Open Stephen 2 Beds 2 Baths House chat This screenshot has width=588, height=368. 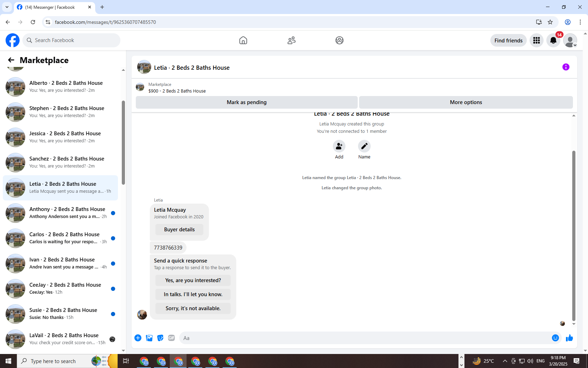click(60, 112)
